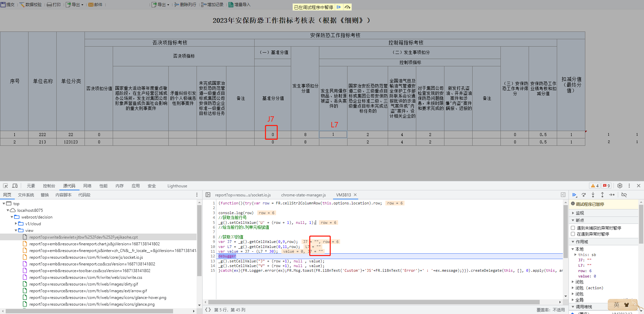Open the Lighthouse tab
644x314 pixels.
point(177,186)
